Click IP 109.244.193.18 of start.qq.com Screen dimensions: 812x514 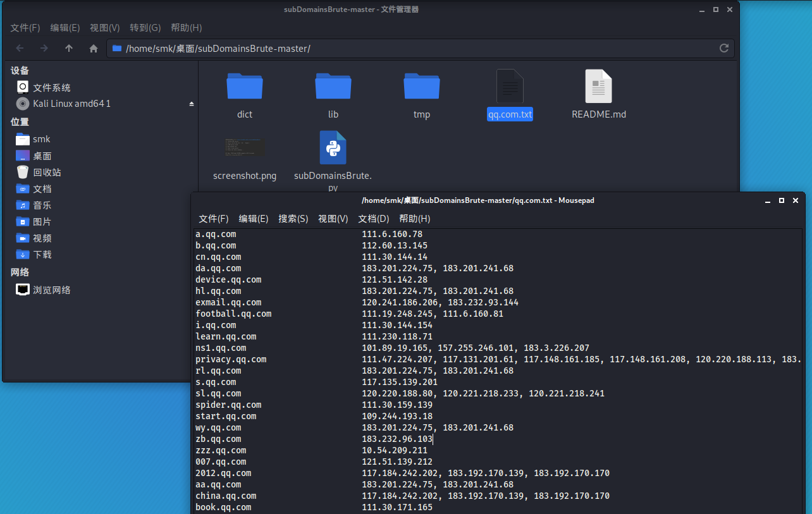tap(397, 416)
